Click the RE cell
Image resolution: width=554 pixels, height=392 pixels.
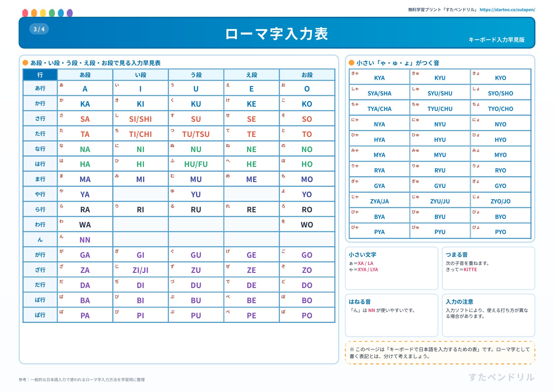(x=252, y=209)
